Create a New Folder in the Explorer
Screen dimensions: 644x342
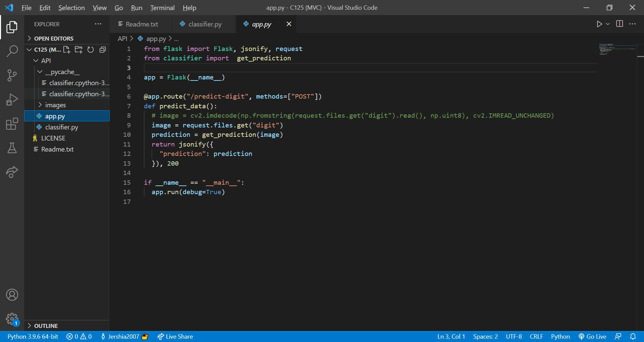pyautogui.click(x=78, y=49)
